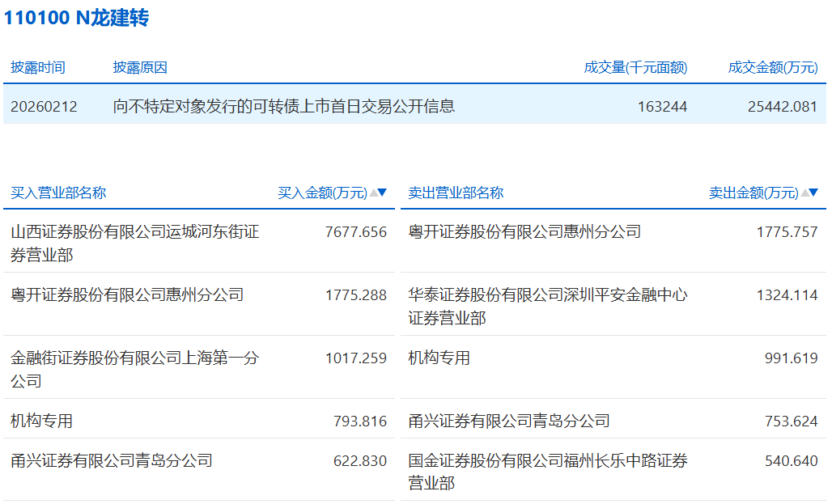Open seller 国金证券福州长乐中路证券营业部
Viewport: 832px width, 504px height.
548,472
